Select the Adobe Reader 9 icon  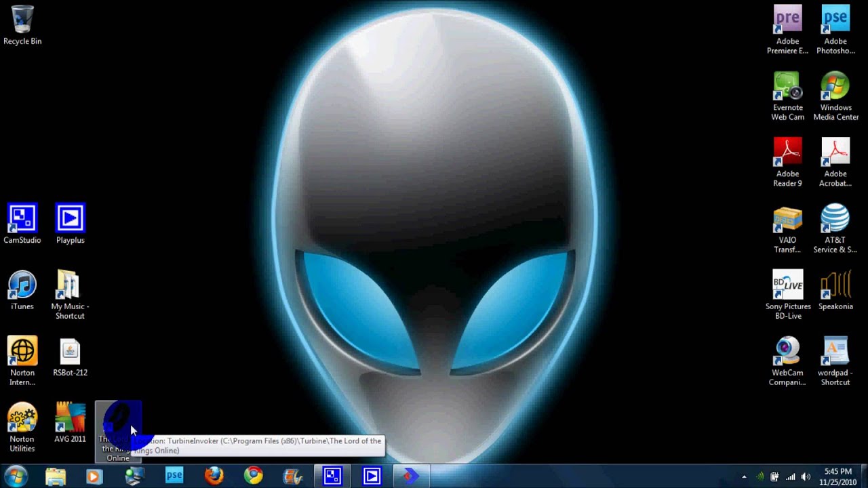(x=788, y=163)
